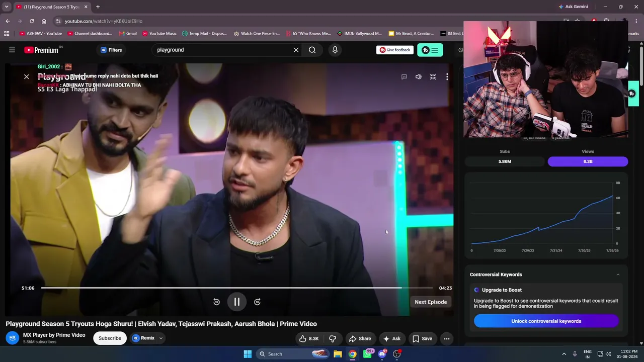Go to YouTube Premium home logo
Viewport: 644px width, 362px height.
(x=41, y=50)
